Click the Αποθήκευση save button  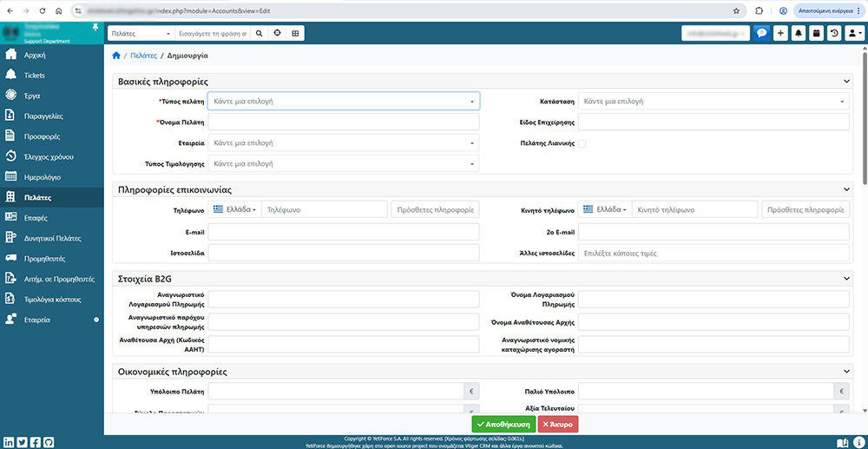coord(503,424)
